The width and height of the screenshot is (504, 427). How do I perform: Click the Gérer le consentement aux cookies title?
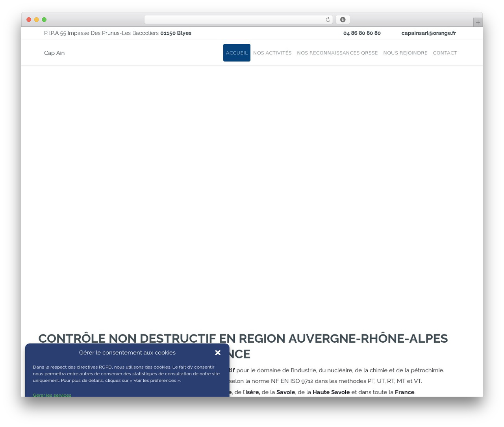click(127, 353)
